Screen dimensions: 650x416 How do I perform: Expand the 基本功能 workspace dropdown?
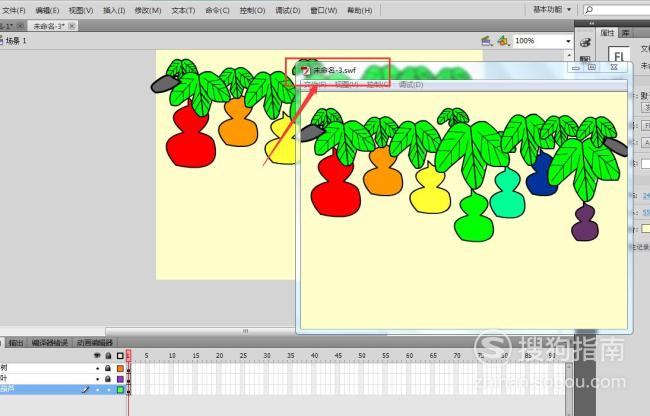[x=552, y=9]
